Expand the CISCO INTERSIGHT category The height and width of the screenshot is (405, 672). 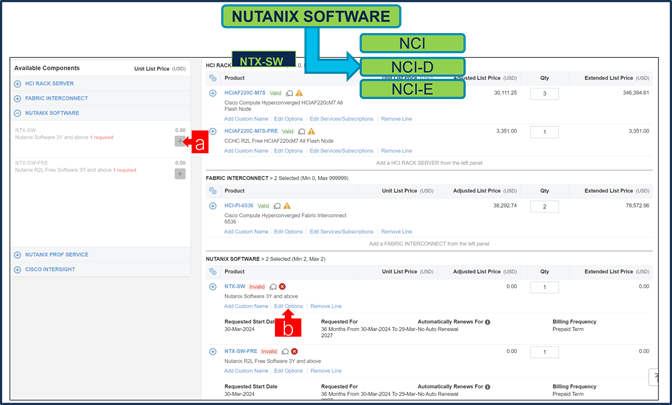point(18,270)
